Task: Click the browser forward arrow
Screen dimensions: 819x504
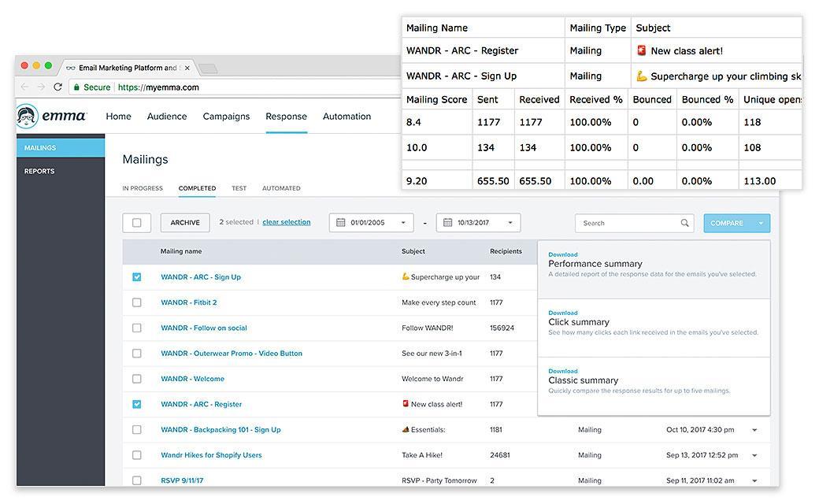Action: pos(40,87)
